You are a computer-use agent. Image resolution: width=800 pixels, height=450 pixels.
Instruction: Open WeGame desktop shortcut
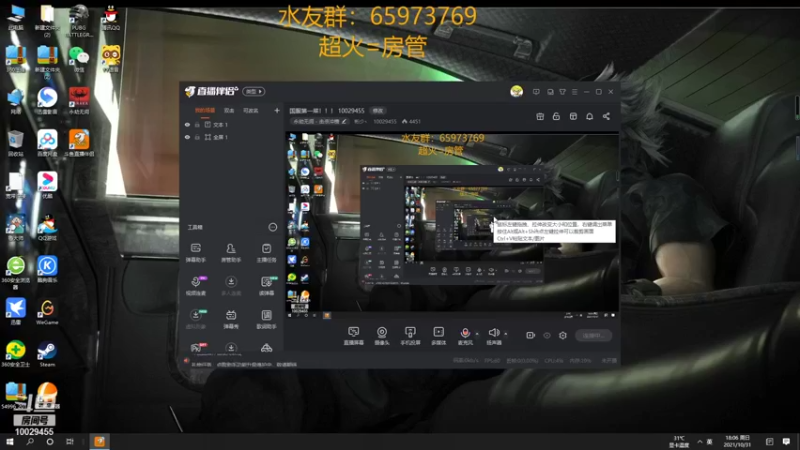[x=47, y=312]
